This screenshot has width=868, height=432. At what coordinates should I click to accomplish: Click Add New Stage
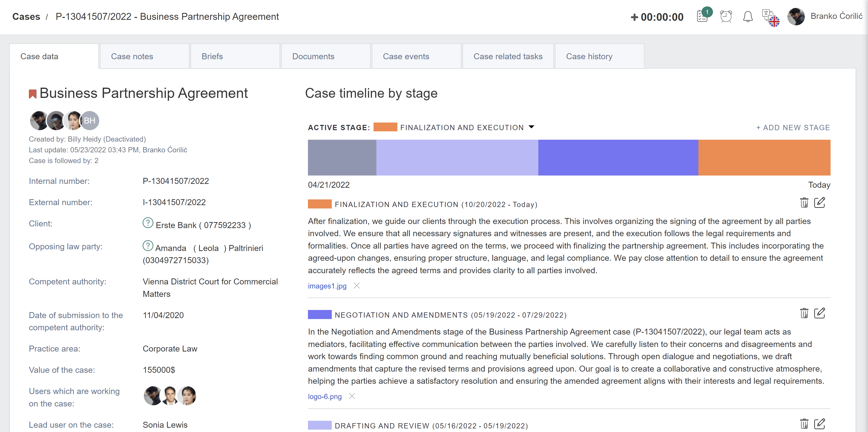(x=793, y=128)
